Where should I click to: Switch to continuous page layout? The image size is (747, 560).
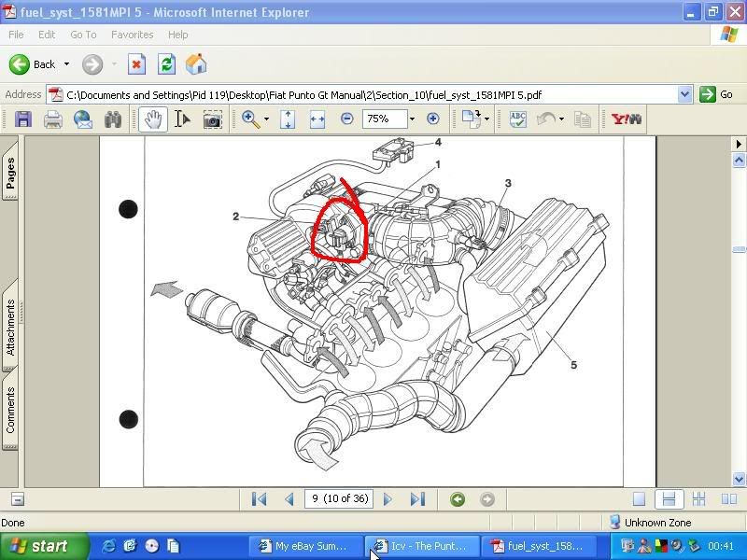tap(668, 499)
